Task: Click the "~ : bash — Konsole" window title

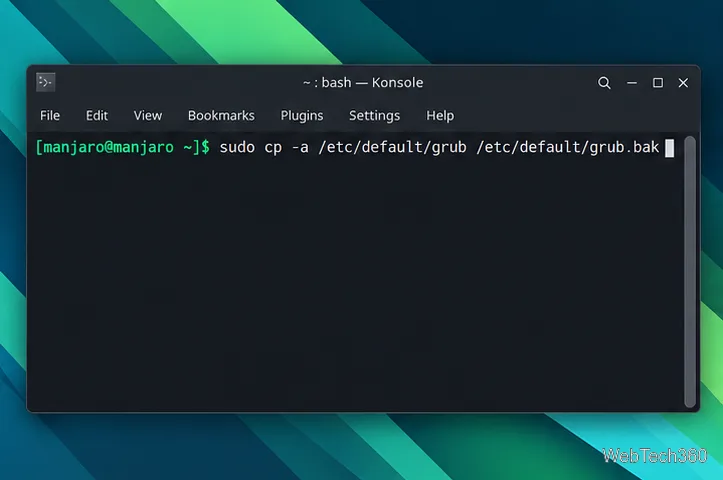Action: (363, 83)
